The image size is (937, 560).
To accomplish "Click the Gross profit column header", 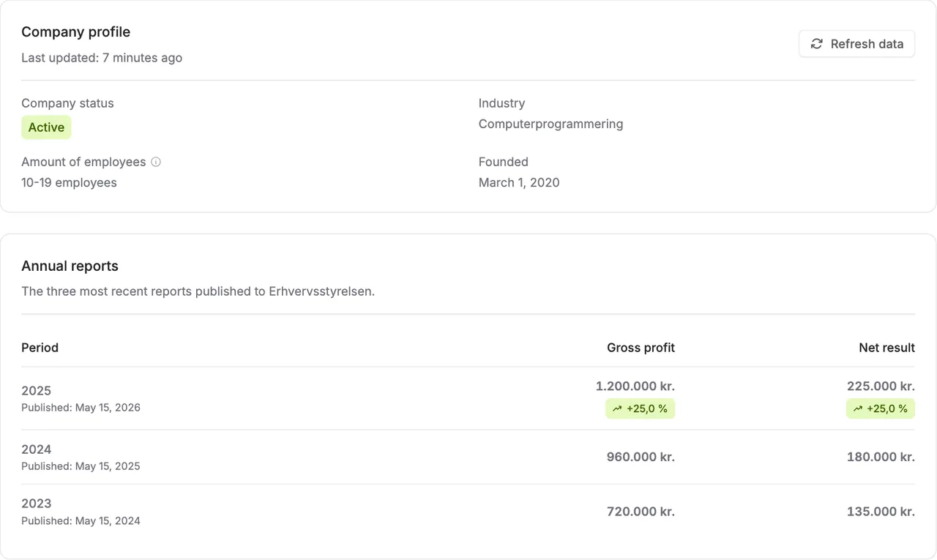I will (641, 348).
